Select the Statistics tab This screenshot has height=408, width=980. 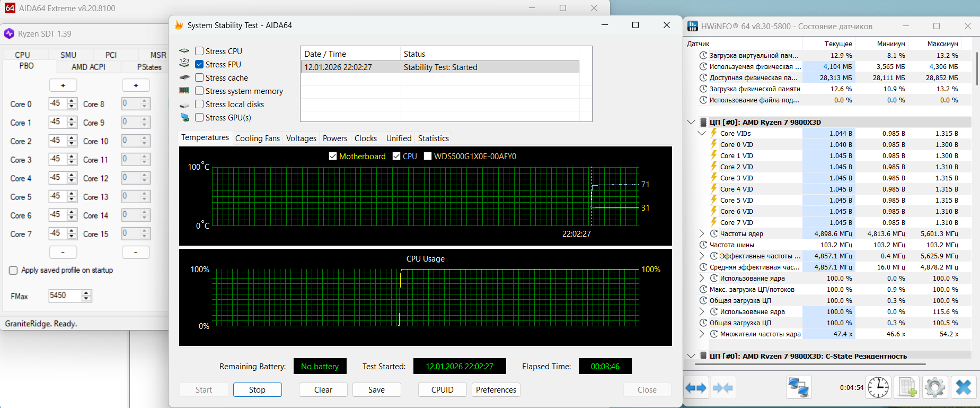434,138
